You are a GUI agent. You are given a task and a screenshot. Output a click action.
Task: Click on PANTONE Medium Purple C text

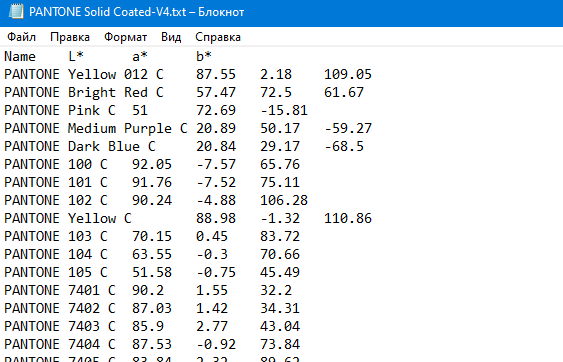[x=96, y=128]
